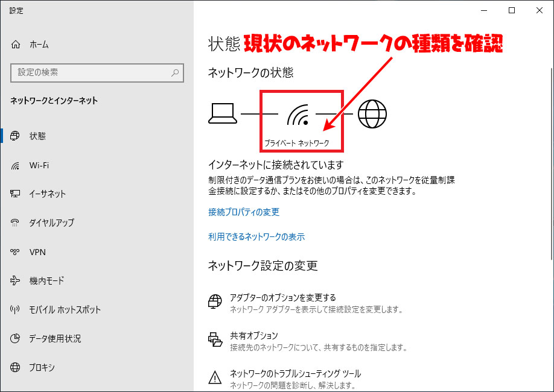The height and width of the screenshot is (392, 554).
Task: Click the プロキシ globe icon
Action: pyautogui.click(x=15, y=367)
